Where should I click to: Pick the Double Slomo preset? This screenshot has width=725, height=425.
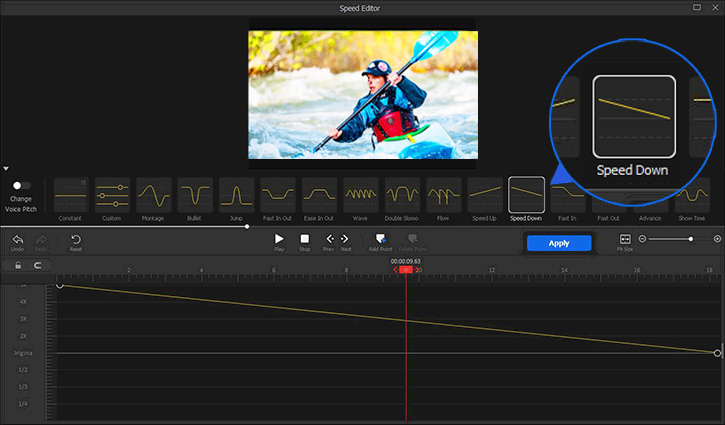click(x=402, y=195)
